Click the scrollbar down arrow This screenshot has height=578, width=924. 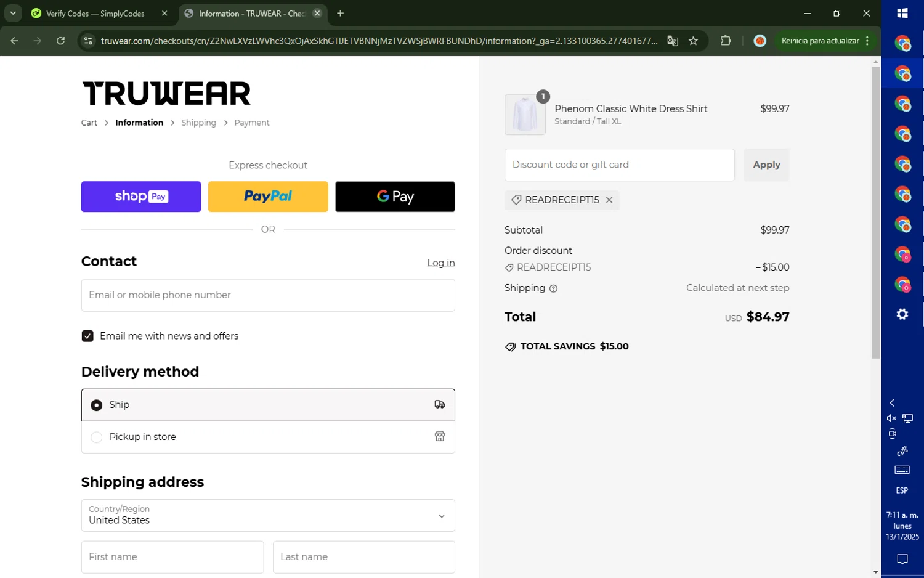[875, 572]
